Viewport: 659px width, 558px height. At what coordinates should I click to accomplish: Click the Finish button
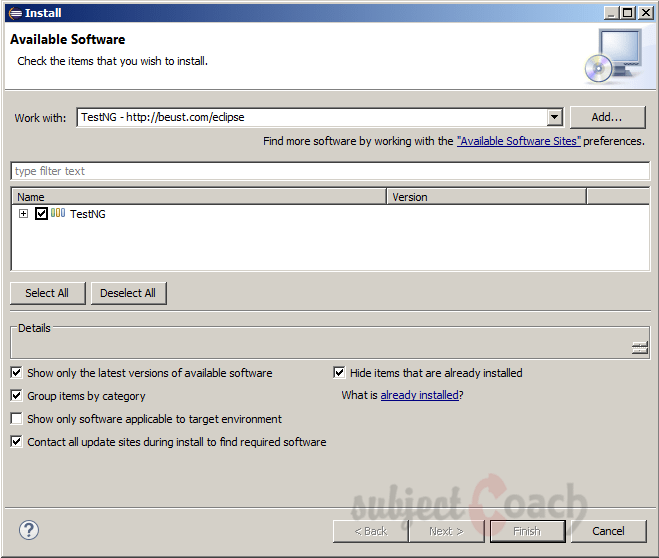[x=527, y=531]
